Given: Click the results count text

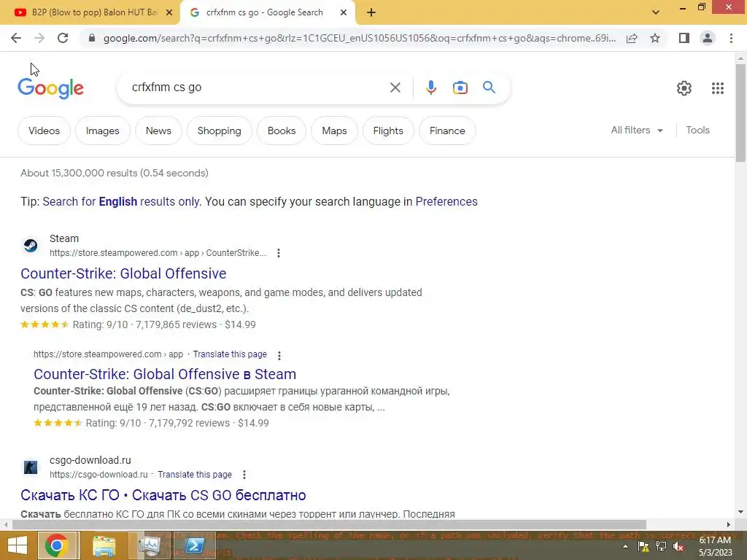Looking at the screenshot, I should [x=115, y=173].
